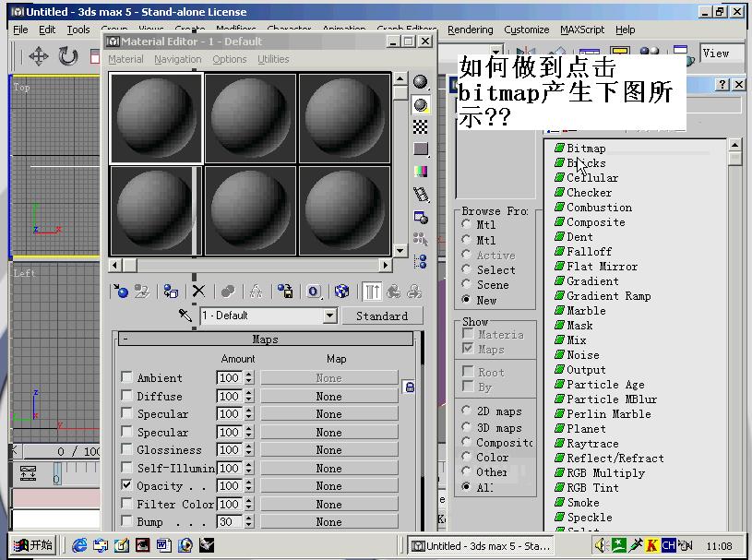This screenshot has width=752, height=560.
Task: Click the Bump map None button
Action: coord(329,521)
